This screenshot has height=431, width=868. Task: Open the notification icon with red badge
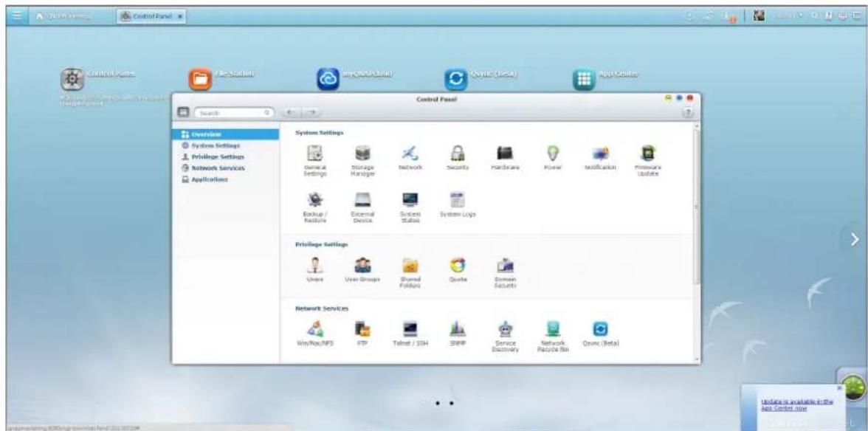click(730, 16)
